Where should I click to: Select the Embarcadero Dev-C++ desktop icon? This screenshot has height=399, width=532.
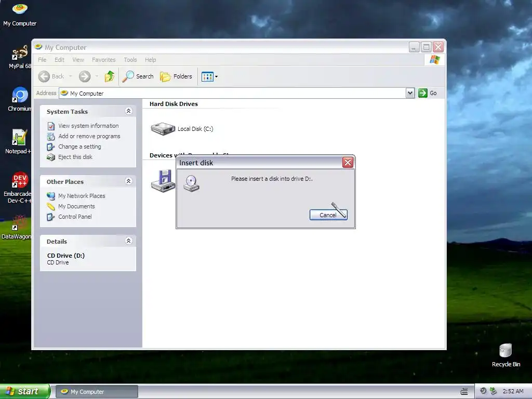click(x=18, y=188)
